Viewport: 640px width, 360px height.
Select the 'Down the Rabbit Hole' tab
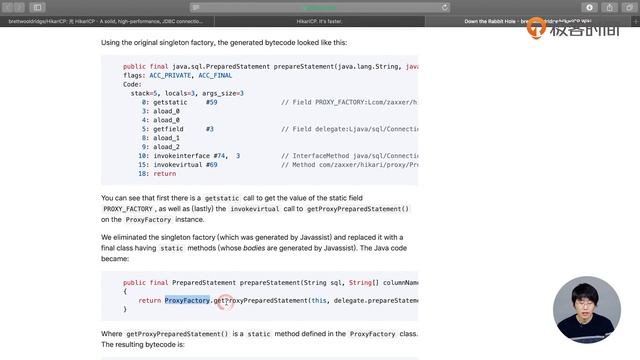click(x=528, y=21)
